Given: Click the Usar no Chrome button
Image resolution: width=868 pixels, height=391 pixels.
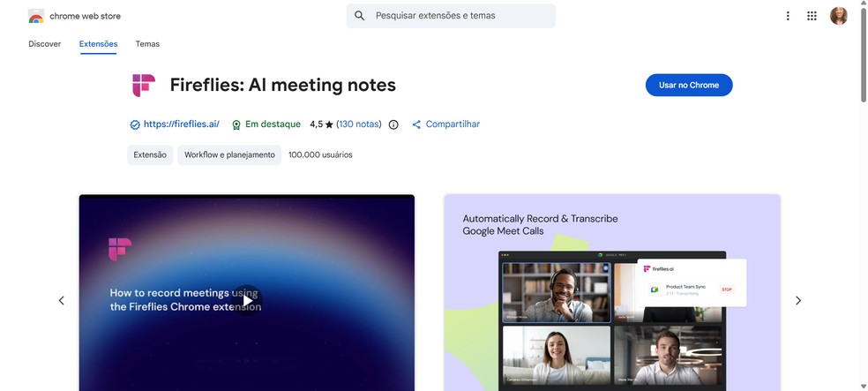Looking at the screenshot, I should (689, 86).
